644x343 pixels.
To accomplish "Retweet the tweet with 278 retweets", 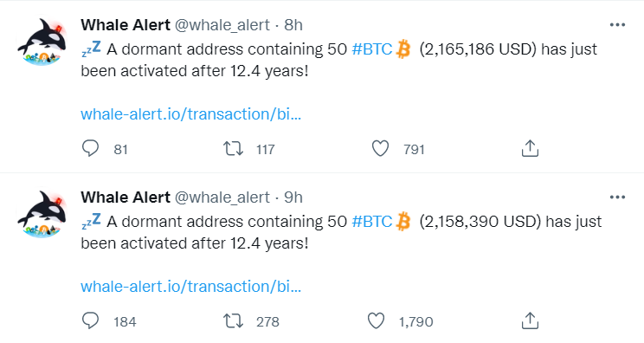I will coord(233,320).
